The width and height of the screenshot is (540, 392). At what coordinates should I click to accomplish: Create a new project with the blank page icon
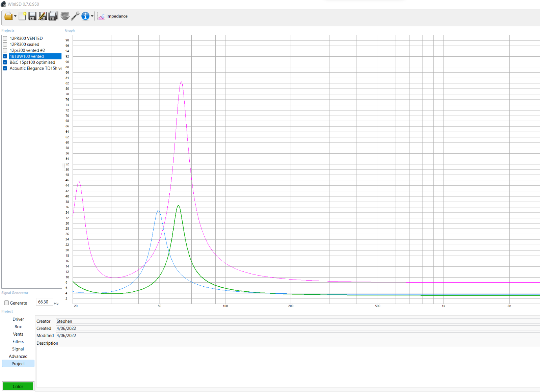click(22, 16)
